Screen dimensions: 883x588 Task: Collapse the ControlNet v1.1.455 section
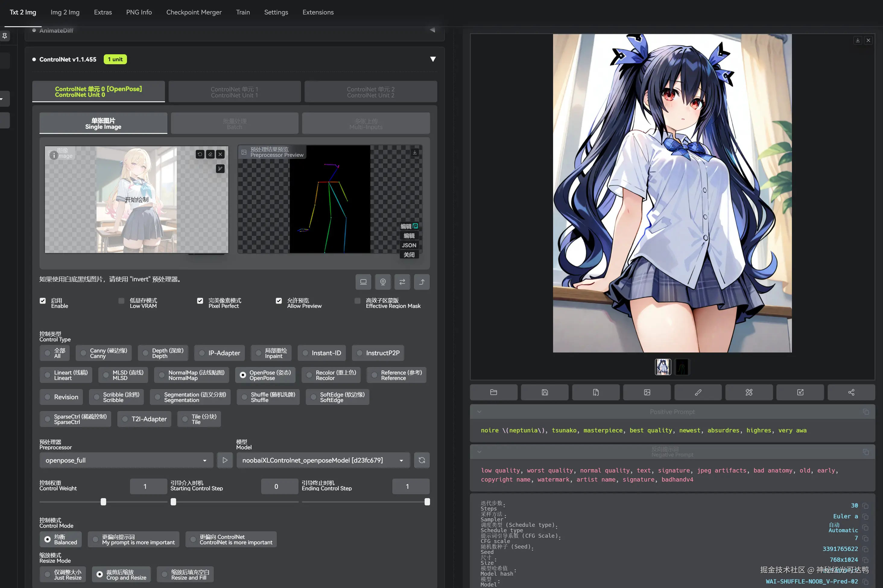tap(433, 59)
